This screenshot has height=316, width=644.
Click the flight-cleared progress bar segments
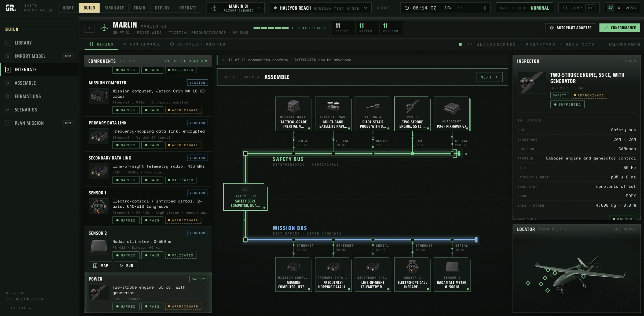(271, 28)
